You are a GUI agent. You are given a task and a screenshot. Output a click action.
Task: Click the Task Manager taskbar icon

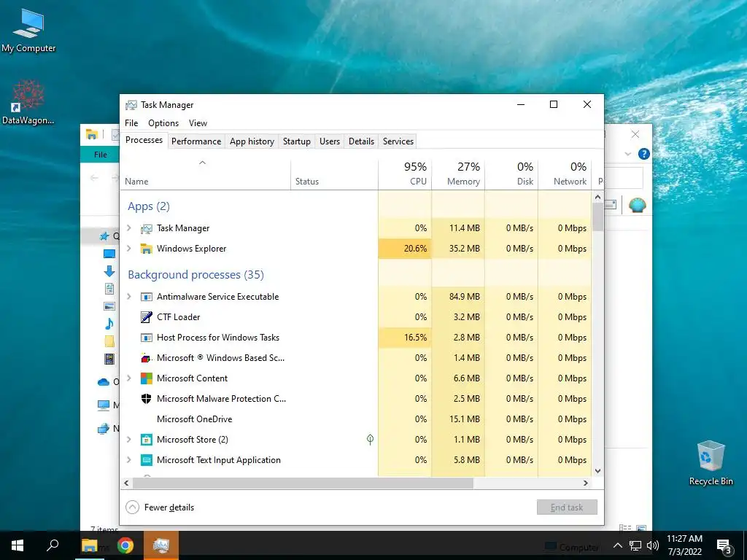point(161,545)
